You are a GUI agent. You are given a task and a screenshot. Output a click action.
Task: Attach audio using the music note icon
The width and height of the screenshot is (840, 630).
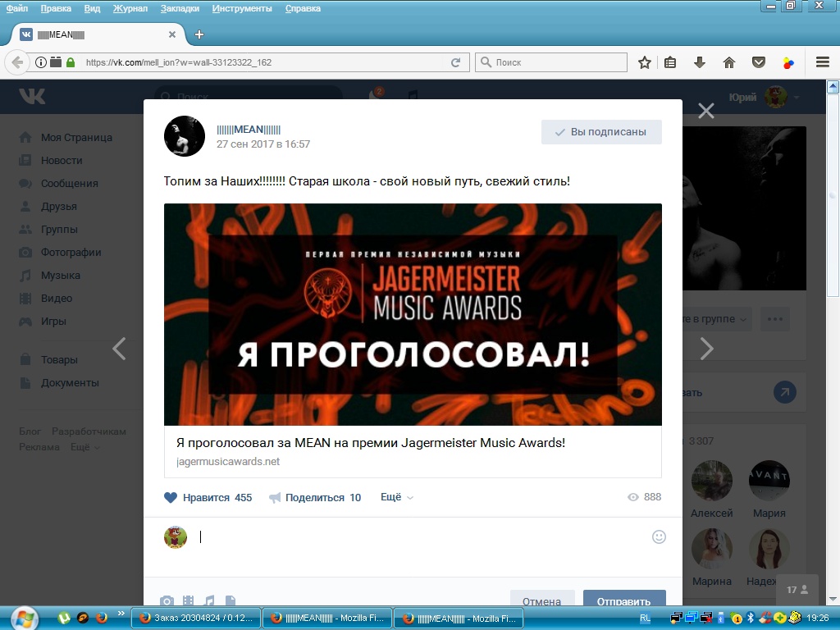[209, 600]
